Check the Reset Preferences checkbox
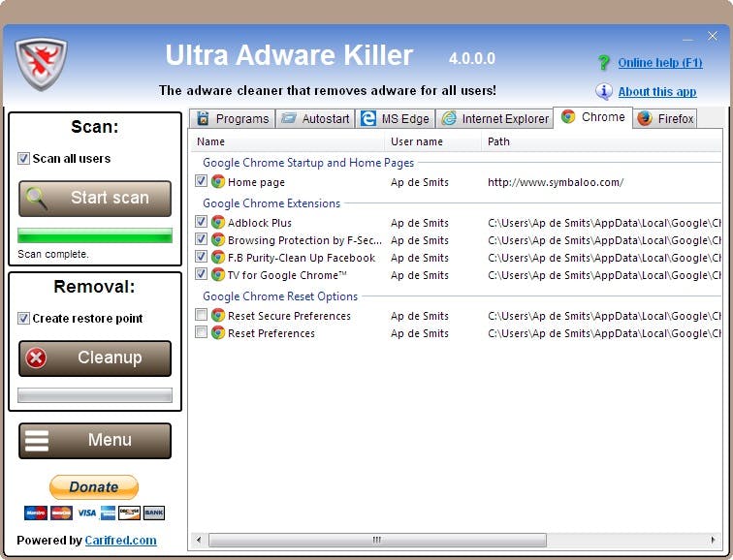The height and width of the screenshot is (560, 733). pos(201,332)
